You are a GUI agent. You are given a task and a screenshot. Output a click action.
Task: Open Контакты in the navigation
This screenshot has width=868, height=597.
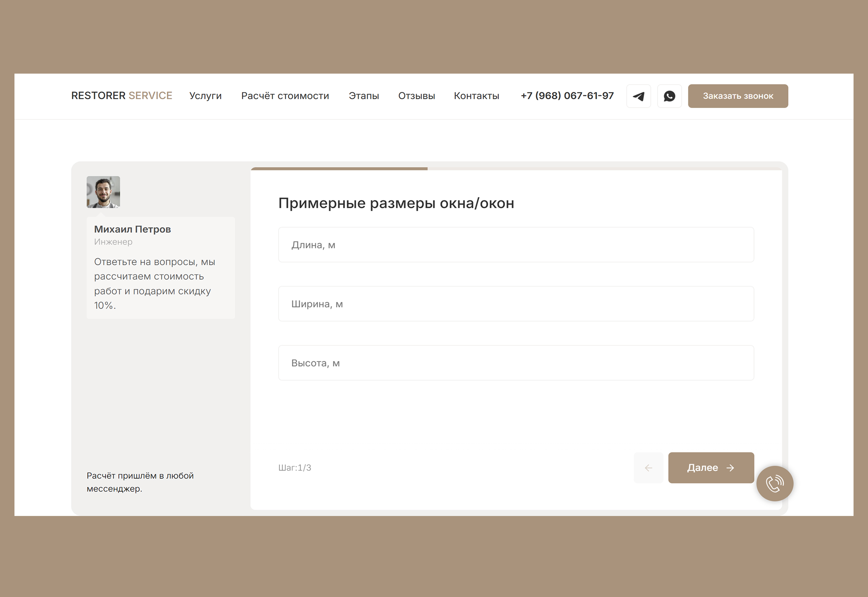point(476,96)
